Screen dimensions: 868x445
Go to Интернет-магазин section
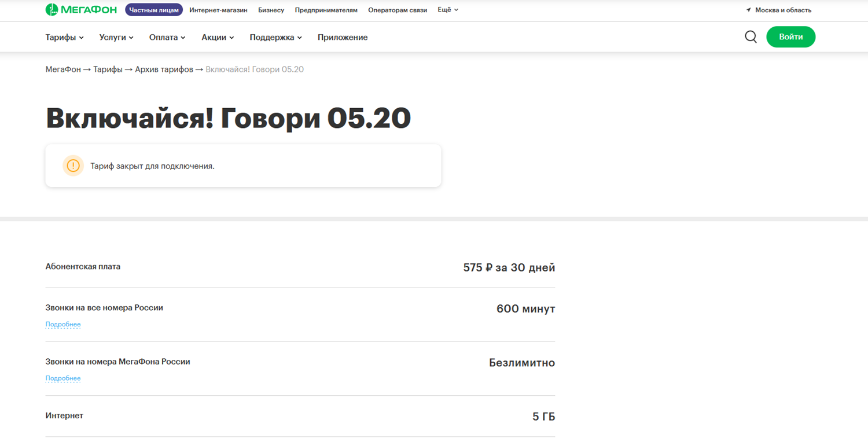(x=218, y=10)
